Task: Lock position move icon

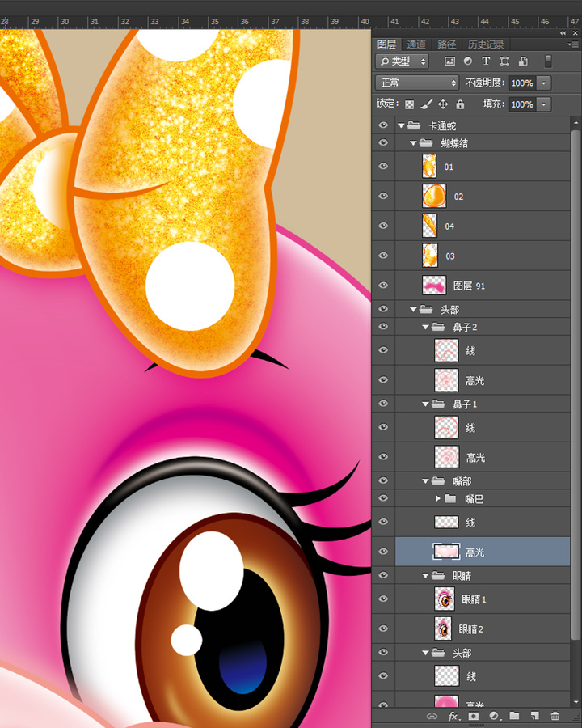Action: coord(443,104)
